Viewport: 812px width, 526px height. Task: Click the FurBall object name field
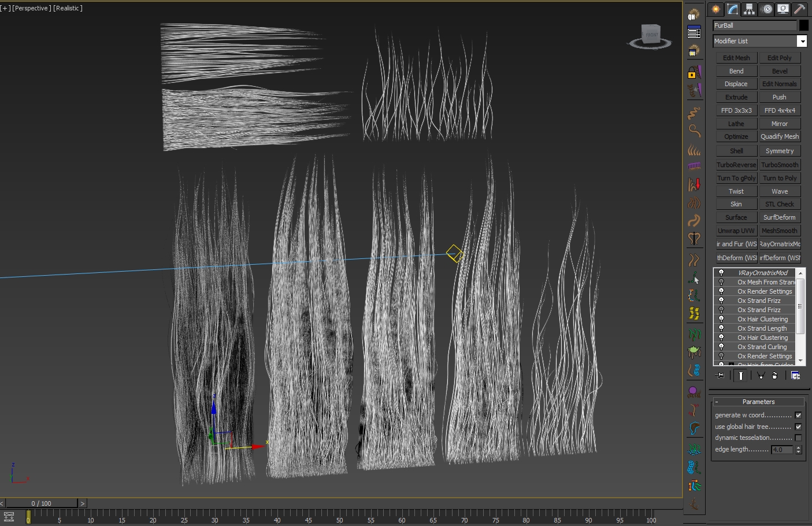point(755,25)
